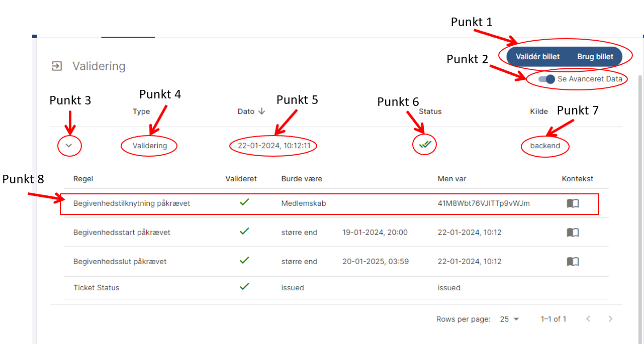Open context book icon for Begivenhedstilknytning påkrævet
Screen dimensions: 644x344
tap(573, 203)
